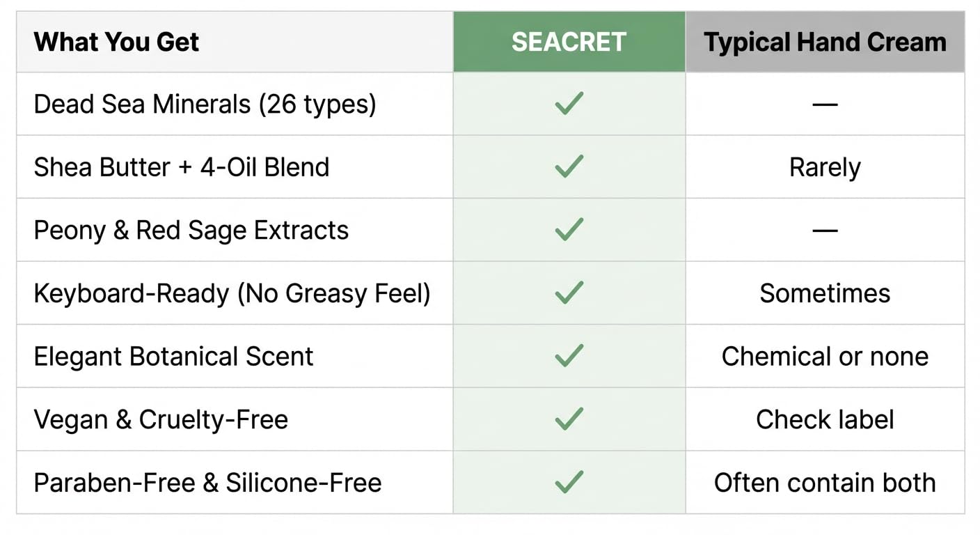Click the What You Get header
Screen dimensions: 980x535
click(x=116, y=42)
